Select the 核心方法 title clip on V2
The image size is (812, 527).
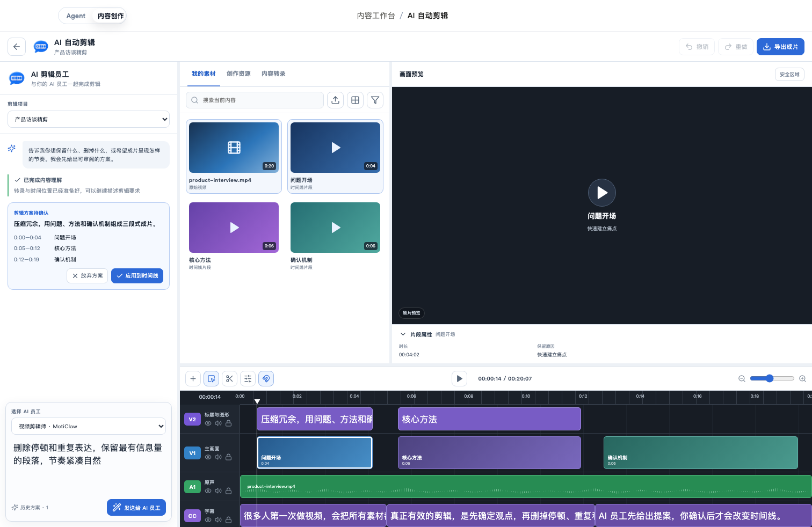point(489,419)
